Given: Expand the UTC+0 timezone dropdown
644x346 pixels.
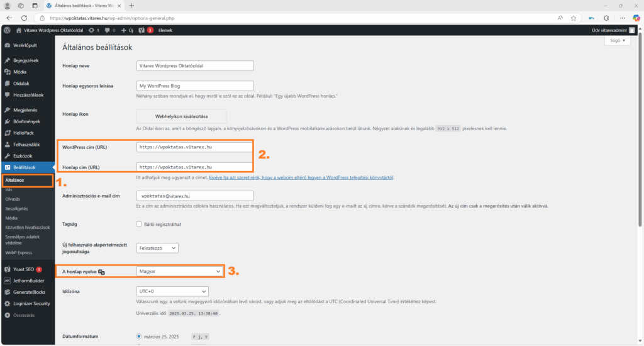Looking at the screenshot, I should [172, 292].
